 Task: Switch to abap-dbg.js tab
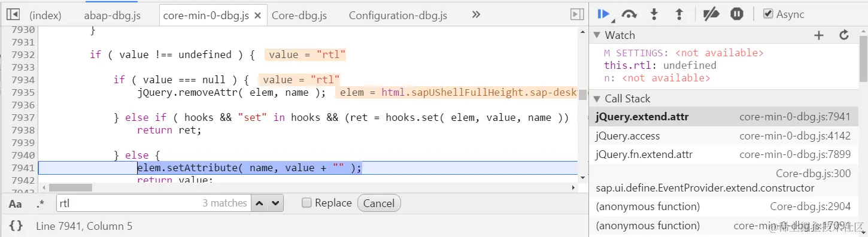coord(113,16)
